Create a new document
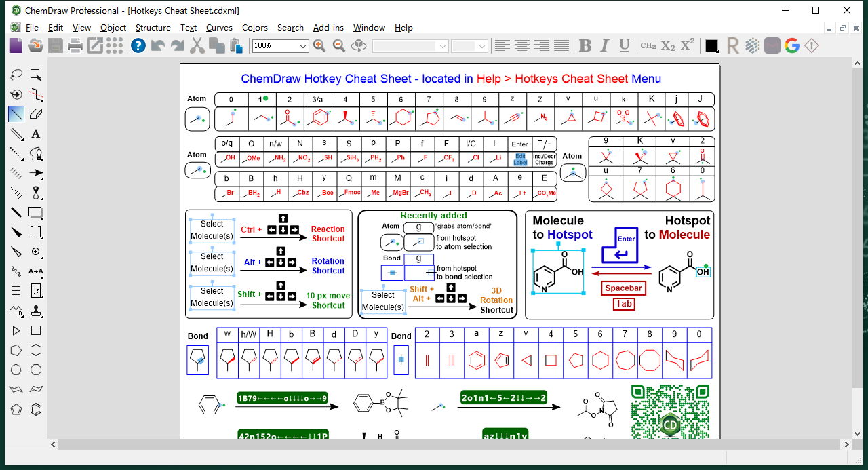The image size is (868, 470). (x=16, y=45)
